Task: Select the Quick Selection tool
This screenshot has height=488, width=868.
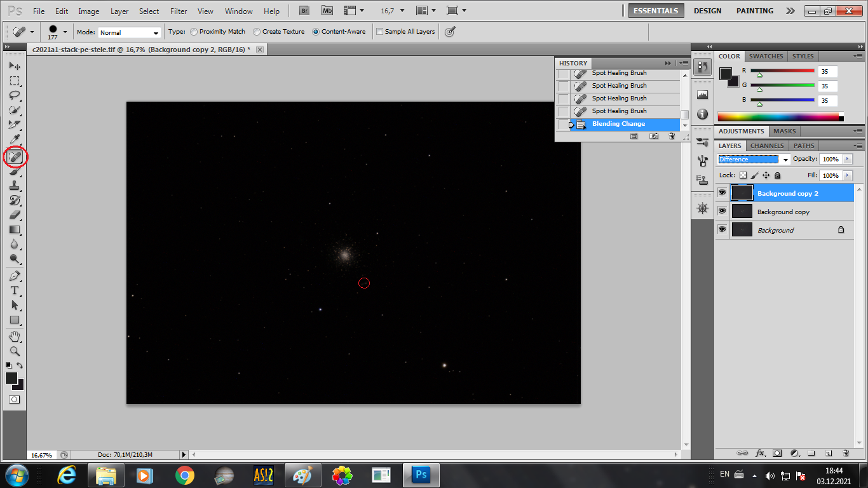Action: point(14,111)
